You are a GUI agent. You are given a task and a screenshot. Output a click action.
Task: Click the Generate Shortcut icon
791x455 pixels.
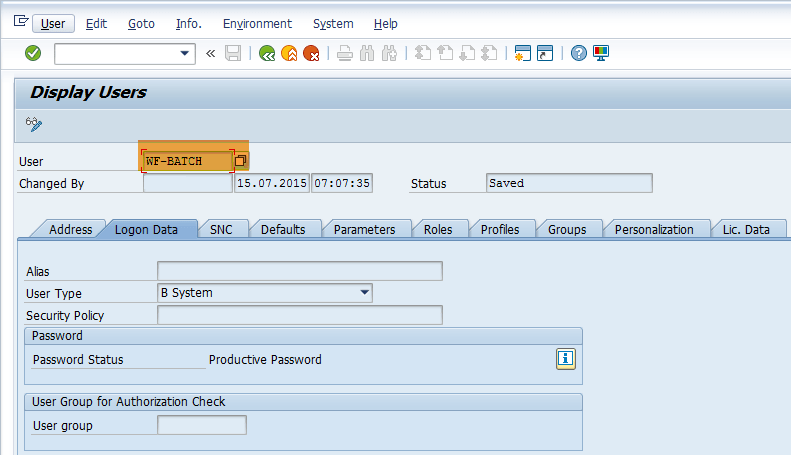[545, 53]
